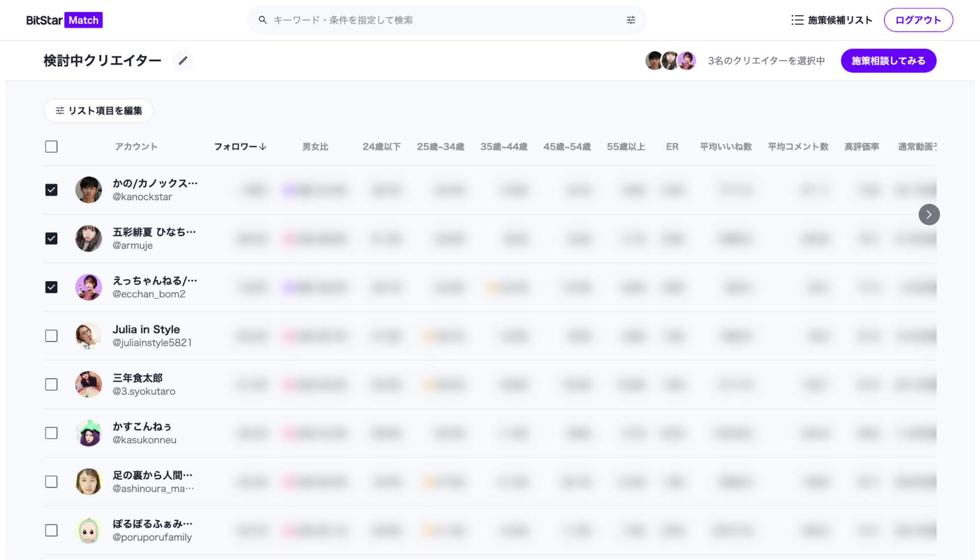Click the BitStar Match logo
Screen dimensions: 980x560
(64, 20)
